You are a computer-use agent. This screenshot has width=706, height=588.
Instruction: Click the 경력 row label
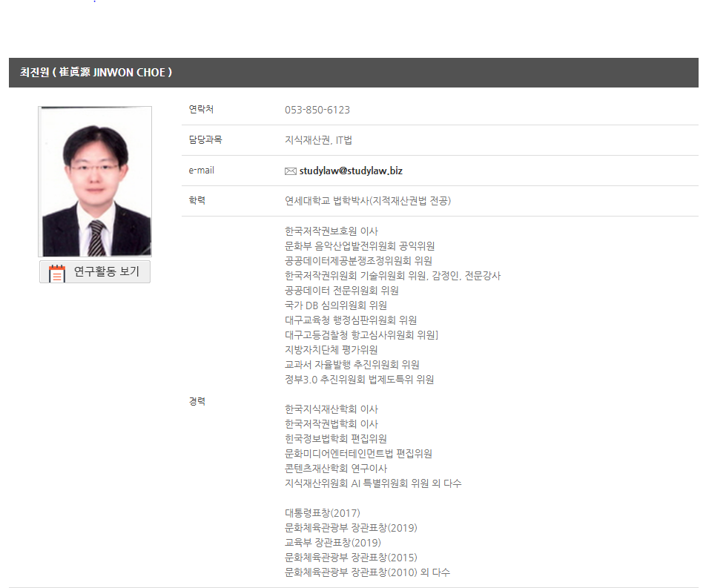click(x=197, y=400)
